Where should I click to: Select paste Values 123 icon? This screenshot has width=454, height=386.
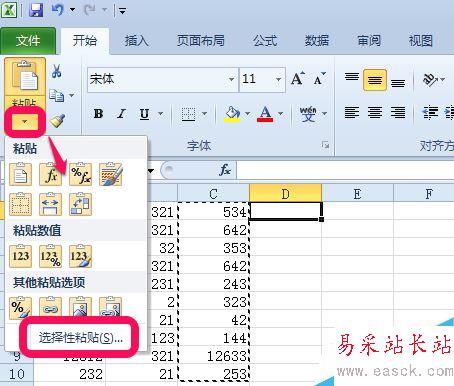21,256
